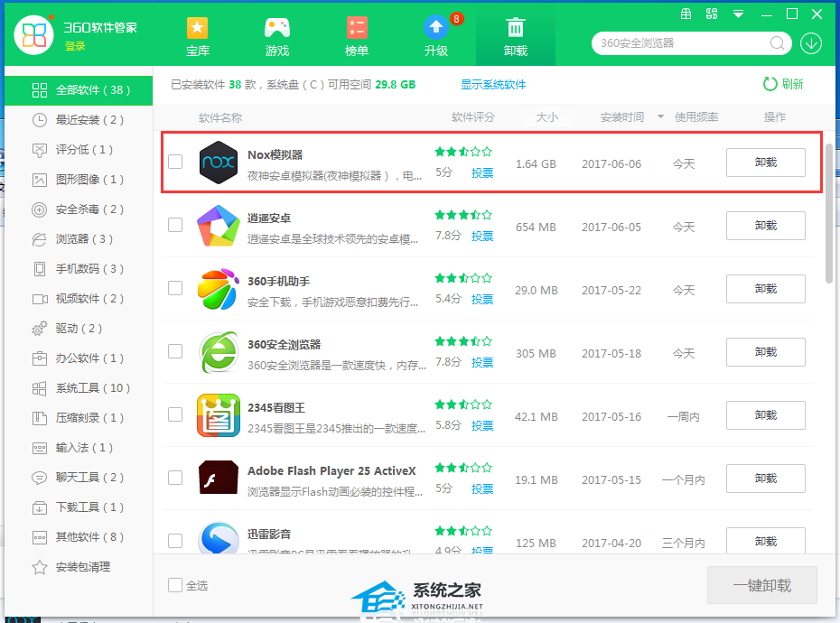Sort list by 使用频率 header
This screenshot has height=623, width=840.
[x=696, y=117]
